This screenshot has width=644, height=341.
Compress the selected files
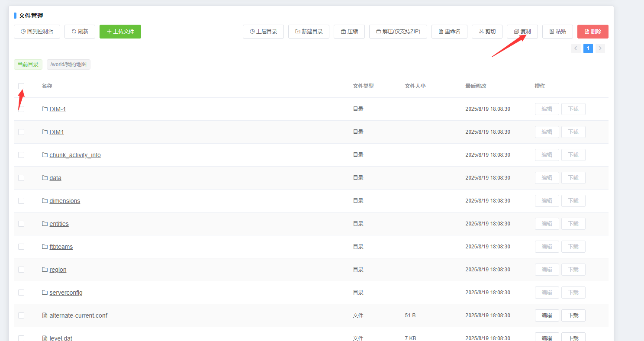[349, 32]
